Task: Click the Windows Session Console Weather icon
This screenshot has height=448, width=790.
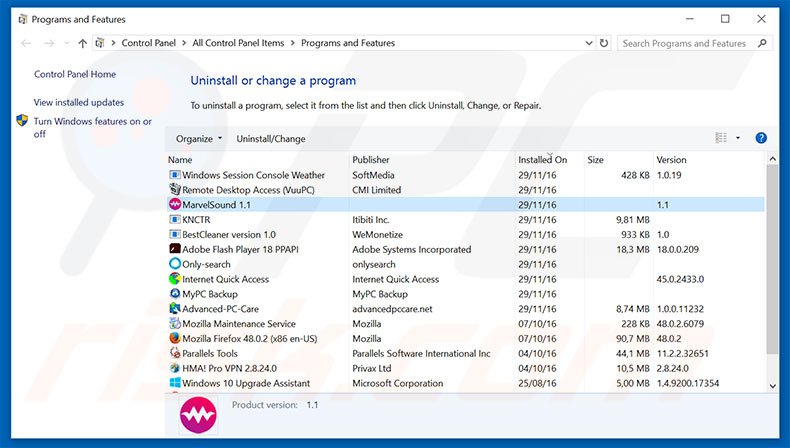Action: [175, 175]
